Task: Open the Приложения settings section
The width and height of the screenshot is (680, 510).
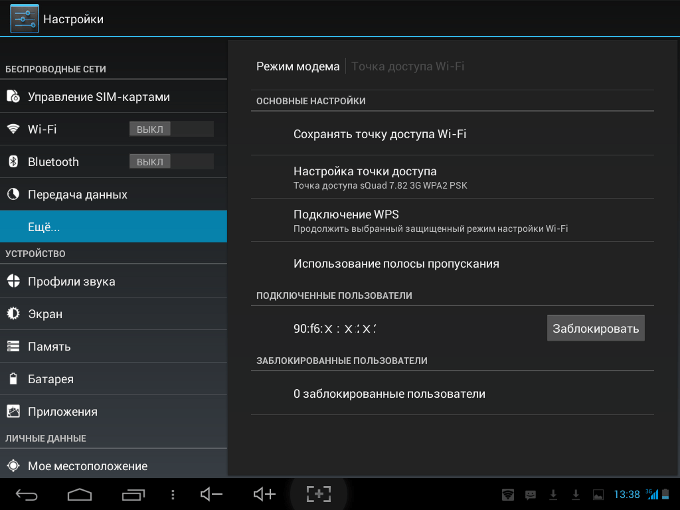Action: 113,411
